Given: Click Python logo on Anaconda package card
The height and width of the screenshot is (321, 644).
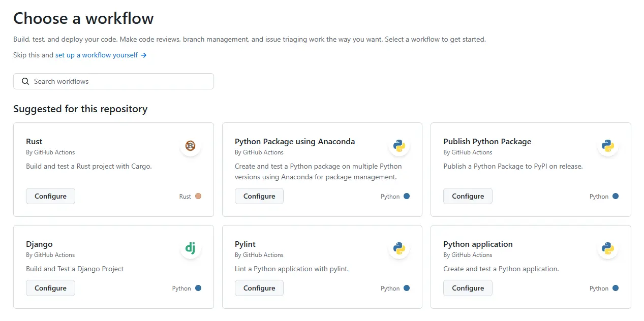Looking at the screenshot, I should click(x=399, y=146).
